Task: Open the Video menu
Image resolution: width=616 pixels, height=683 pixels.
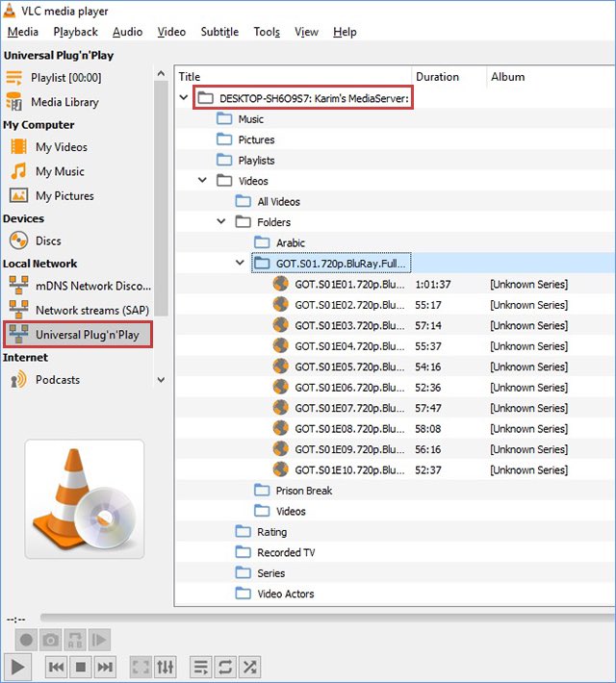Action: [x=171, y=32]
